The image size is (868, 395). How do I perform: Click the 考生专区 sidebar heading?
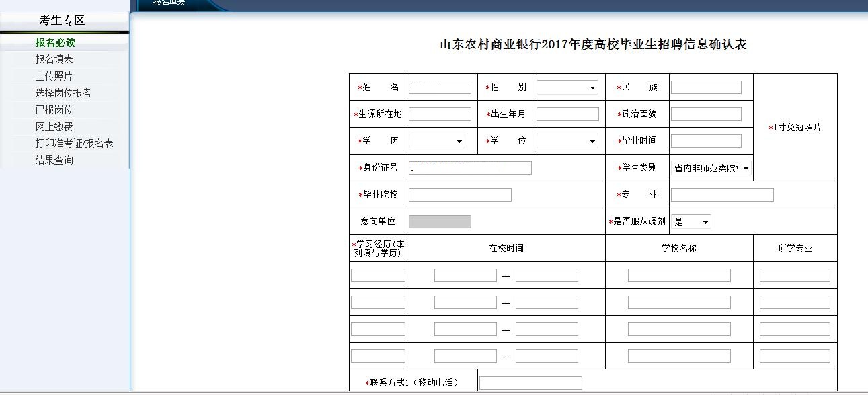click(x=62, y=21)
